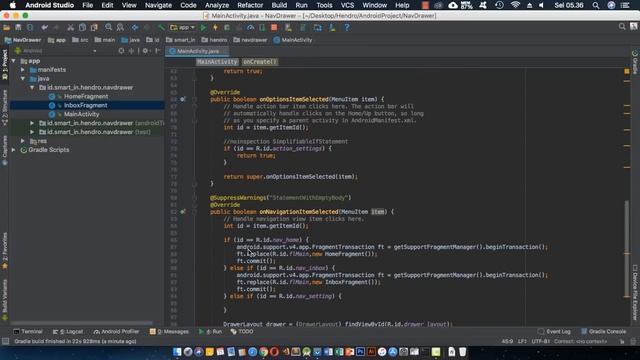This screenshot has height=360, width=640.
Task: Toggle the Gradle side panel tab
Action: (635, 61)
